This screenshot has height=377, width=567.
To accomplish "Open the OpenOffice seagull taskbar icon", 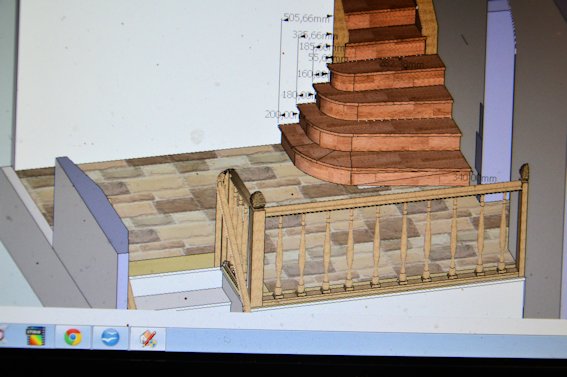I will coord(110,338).
